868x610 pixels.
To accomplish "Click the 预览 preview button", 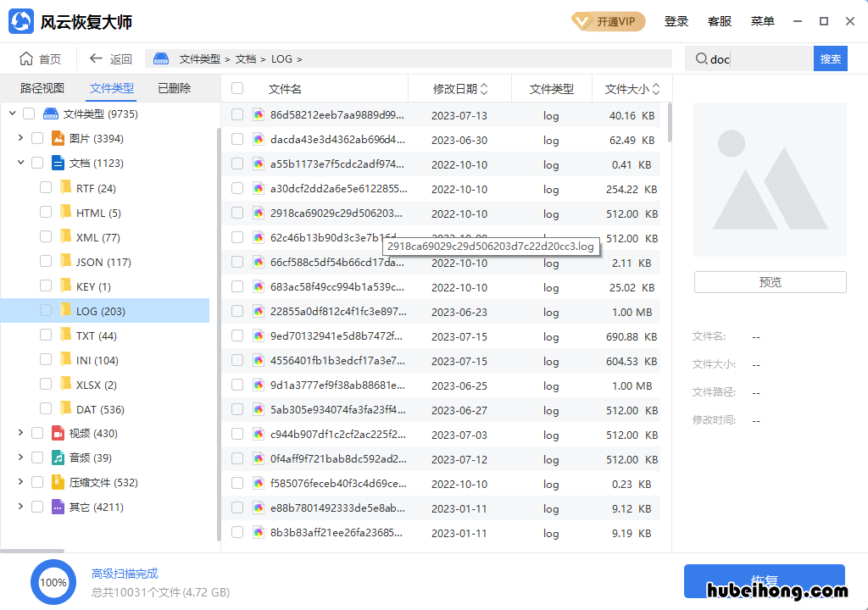I will (770, 282).
